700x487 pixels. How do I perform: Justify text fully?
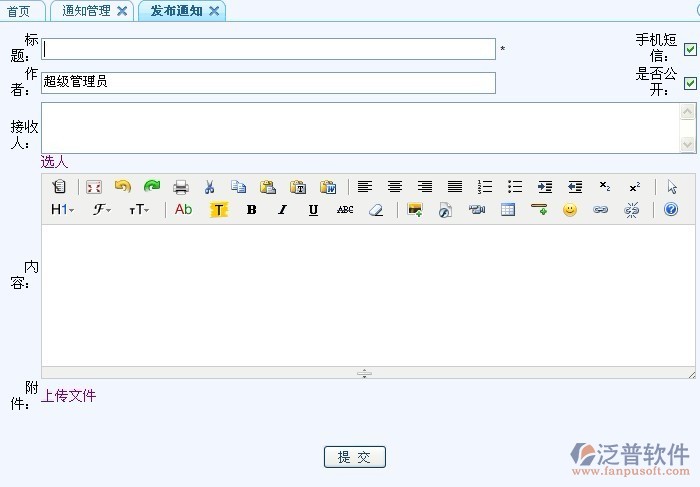tap(455, 187)
